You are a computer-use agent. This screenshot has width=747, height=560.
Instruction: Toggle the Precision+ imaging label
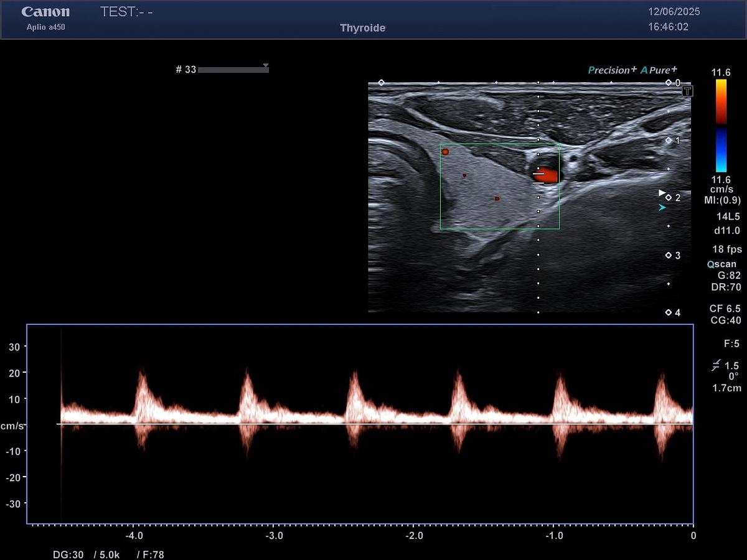(612, 70)
